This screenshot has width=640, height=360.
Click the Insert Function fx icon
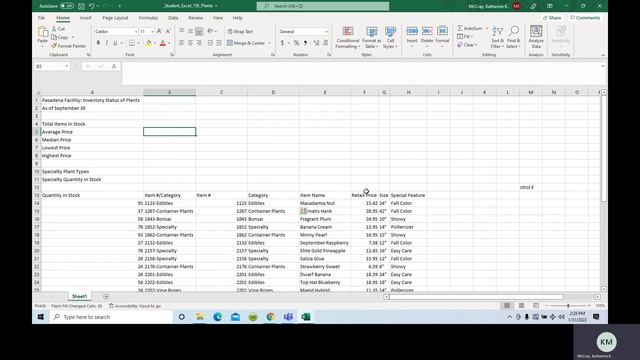point(114,66)
